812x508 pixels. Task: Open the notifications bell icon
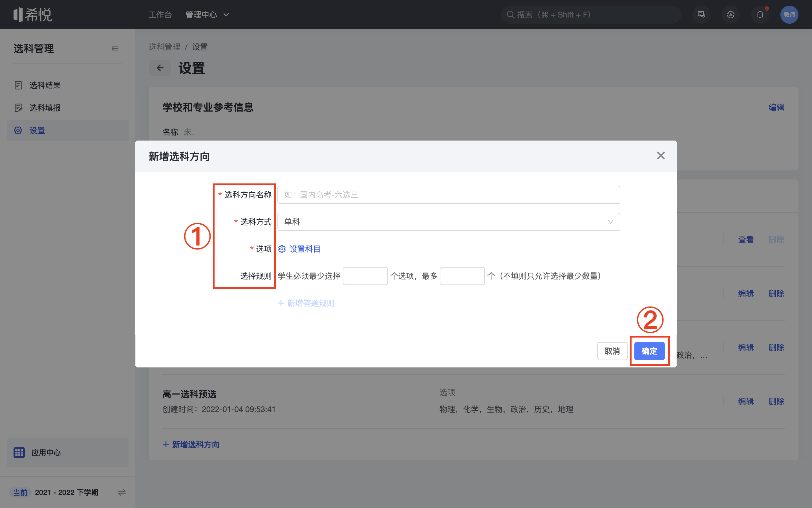[760, 15]
